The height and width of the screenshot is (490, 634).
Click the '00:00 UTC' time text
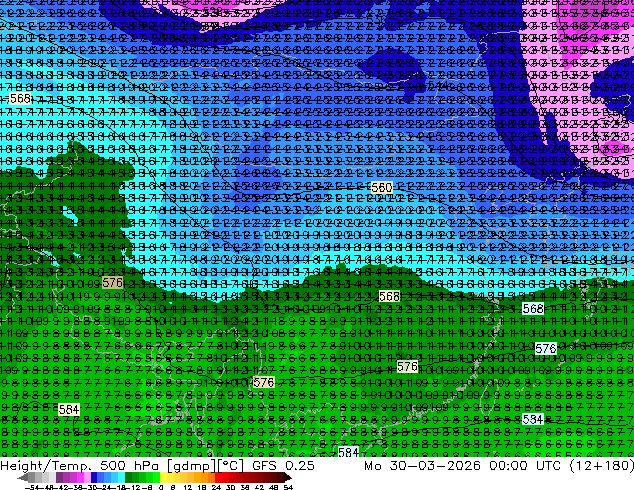pyautogui.click(x=525, y=465)
